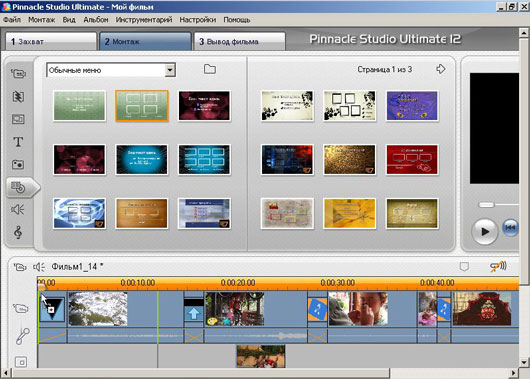
Task: Click the vertical scrollbar up arrow
Action: click(x=524, y=33)
